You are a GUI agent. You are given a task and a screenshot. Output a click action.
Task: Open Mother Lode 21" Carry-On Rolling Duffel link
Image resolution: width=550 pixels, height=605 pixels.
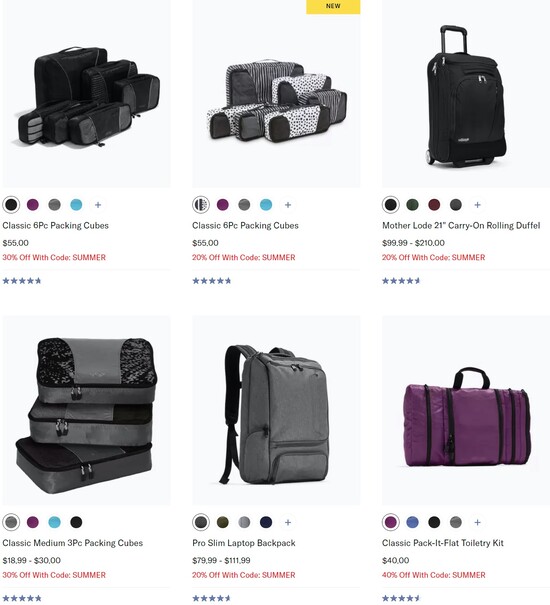461,226
